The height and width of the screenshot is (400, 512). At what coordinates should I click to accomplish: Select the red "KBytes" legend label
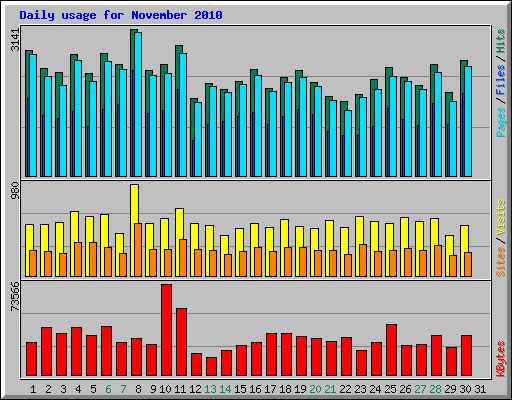pos(501,359)
